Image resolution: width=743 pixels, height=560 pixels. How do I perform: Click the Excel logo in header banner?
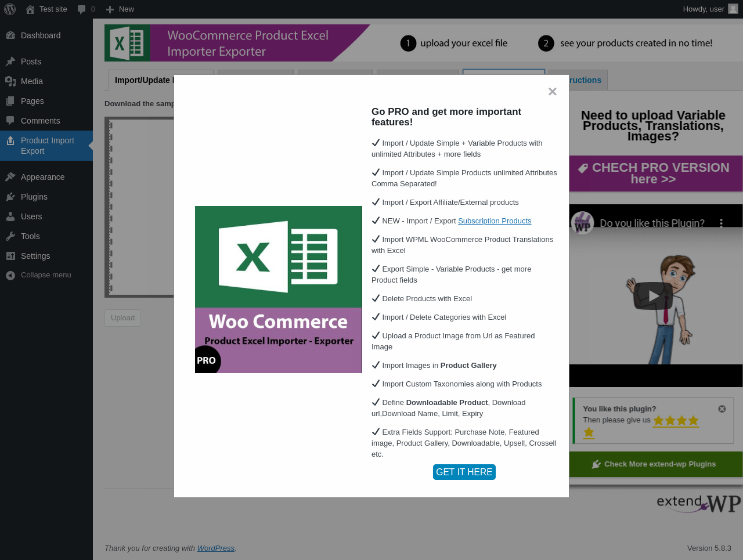click(x=128, y=43)
